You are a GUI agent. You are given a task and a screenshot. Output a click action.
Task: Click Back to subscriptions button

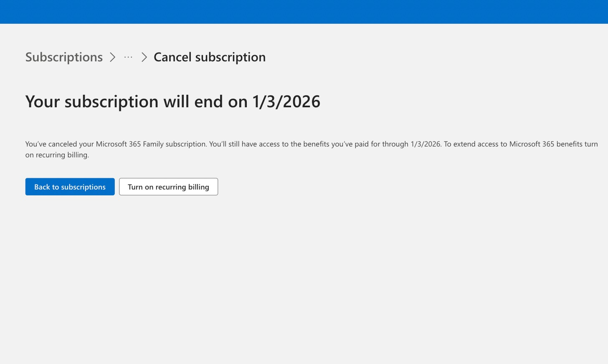(x=70, y=187)
